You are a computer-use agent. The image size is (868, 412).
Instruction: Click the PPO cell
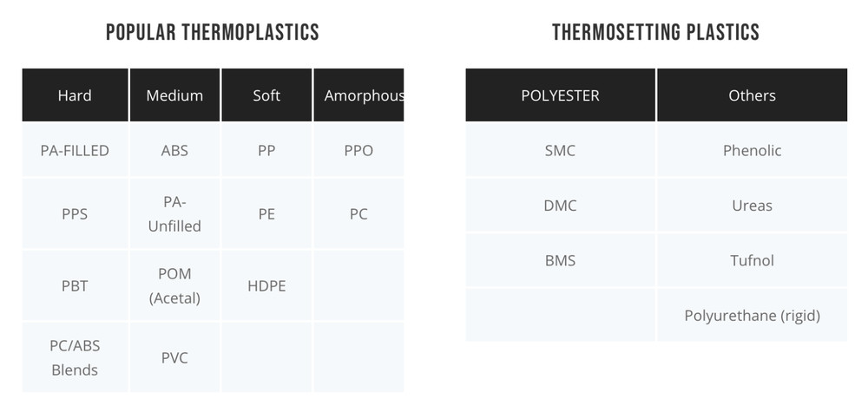[x=358, y=150]
